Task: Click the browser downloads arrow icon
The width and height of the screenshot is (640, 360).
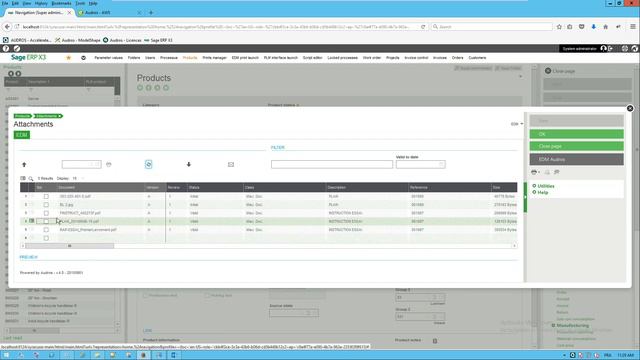Action: [x=593, y=27]
